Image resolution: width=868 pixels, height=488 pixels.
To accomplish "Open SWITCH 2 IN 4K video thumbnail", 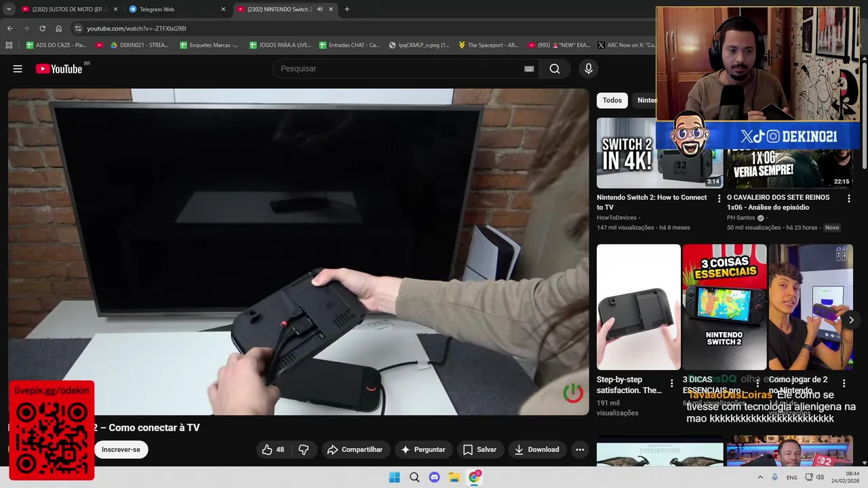I will click(x=660, y=153).
